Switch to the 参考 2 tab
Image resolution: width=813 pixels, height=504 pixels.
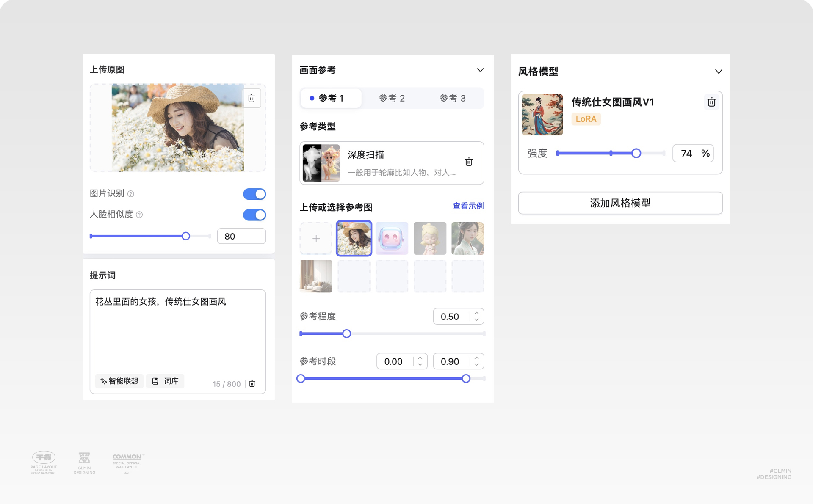[x=392, y=98]
